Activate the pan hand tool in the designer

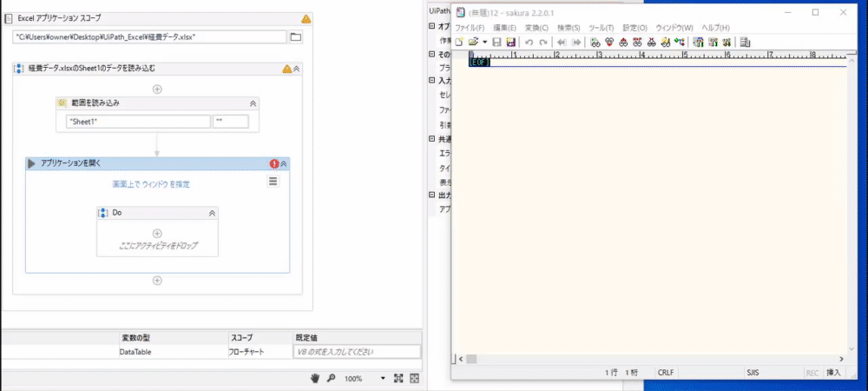tap(315, 378)
